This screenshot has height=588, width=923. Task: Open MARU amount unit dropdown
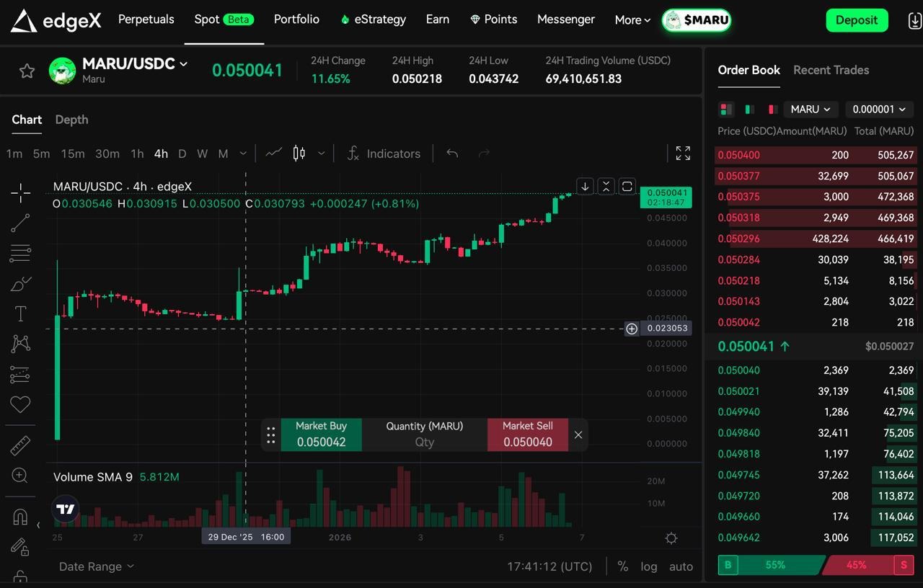[x=811, y=110]
